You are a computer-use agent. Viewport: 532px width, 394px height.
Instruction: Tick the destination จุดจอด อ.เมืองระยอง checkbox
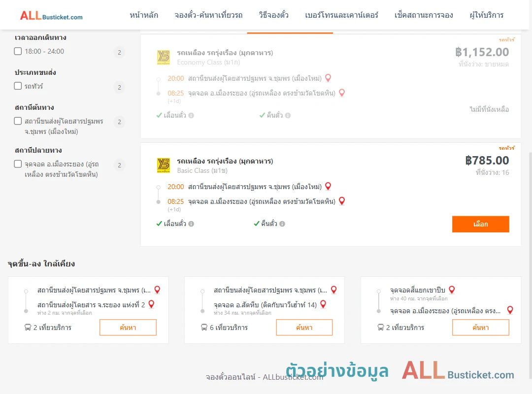[x=18, y=164]
